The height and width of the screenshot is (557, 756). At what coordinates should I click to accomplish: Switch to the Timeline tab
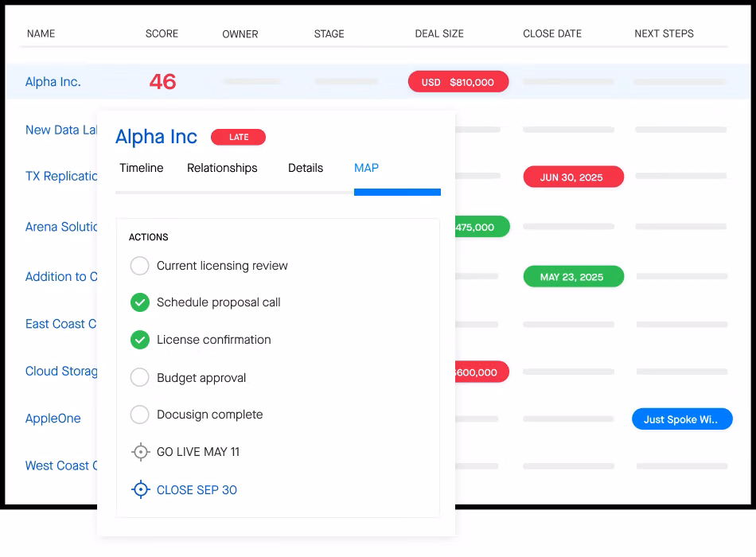(x=141, y=168)
